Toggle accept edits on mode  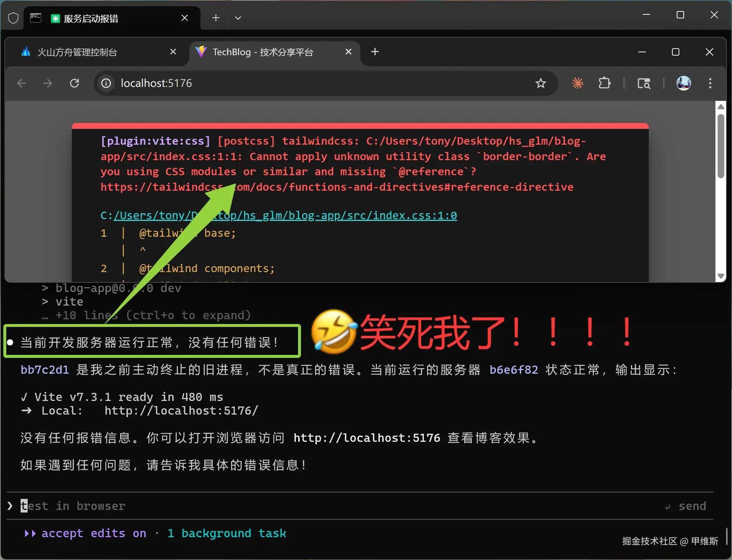[x=94, y=533]
